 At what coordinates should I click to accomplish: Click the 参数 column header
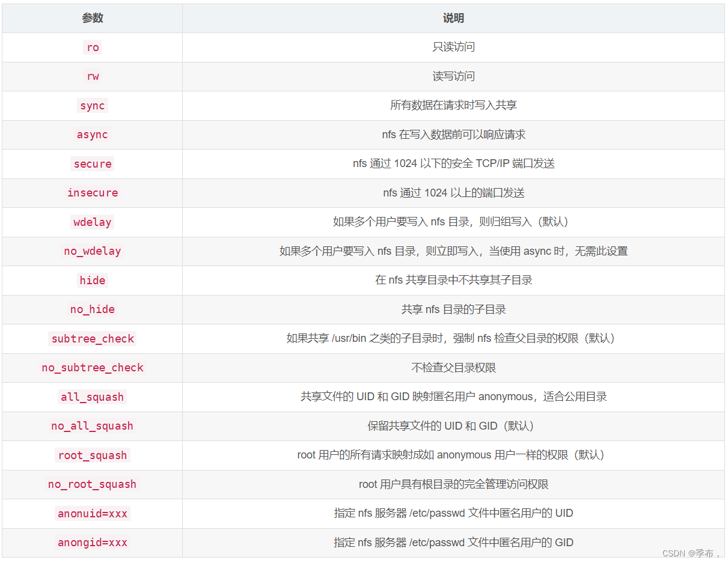click(x=93, y=19)
